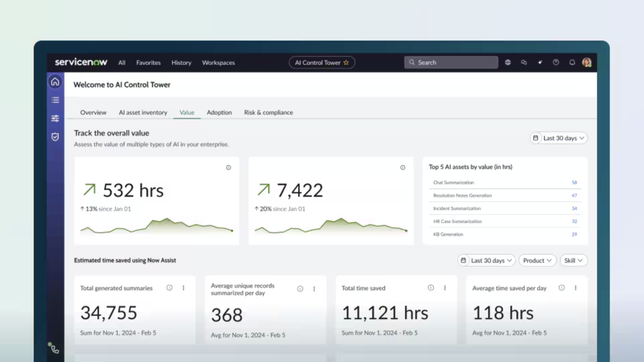Open the Favorites menu

click(x=148, y=62)
